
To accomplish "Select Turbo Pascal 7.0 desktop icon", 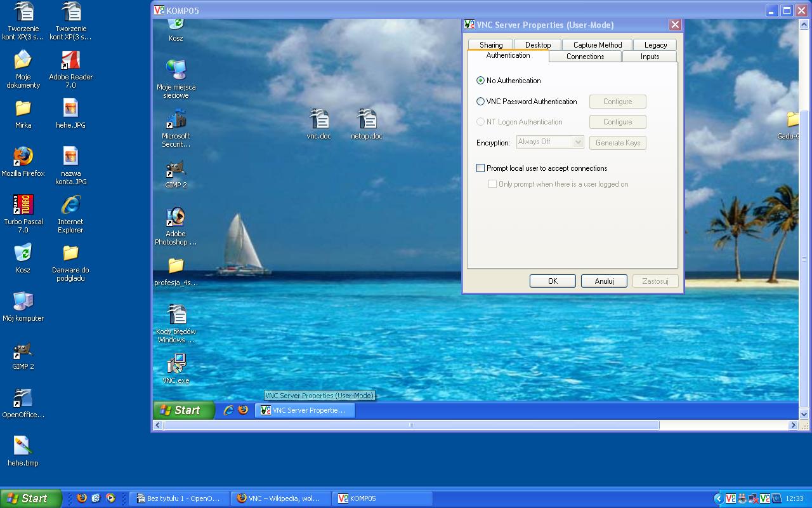I will coord(23,213).
